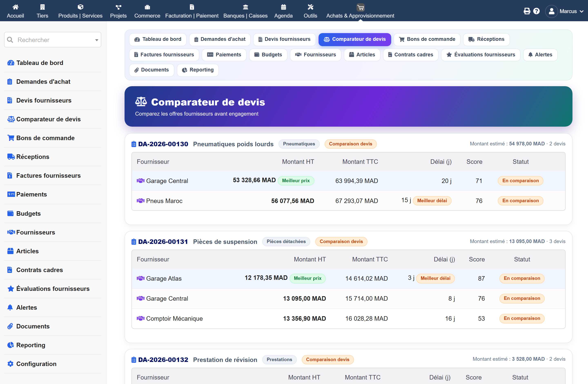Open the Marcus user menu chevron

tap(582, 11)
